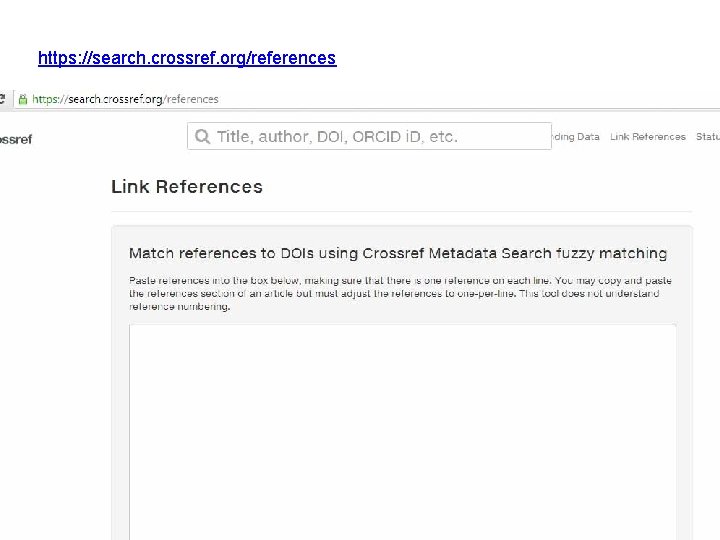Go to the Status nav link
The image size is (720, 540).
coord(707,137)
